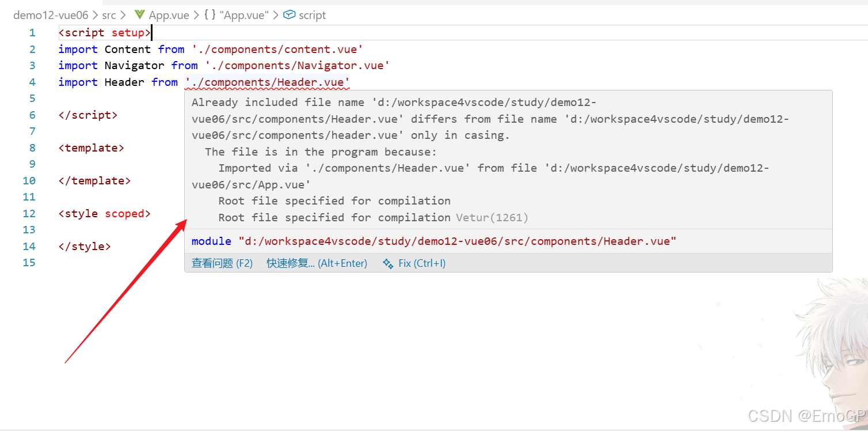Click line number 4 in gutter
Viewport: 868px width, 431px height.
[x=32, y=82]
